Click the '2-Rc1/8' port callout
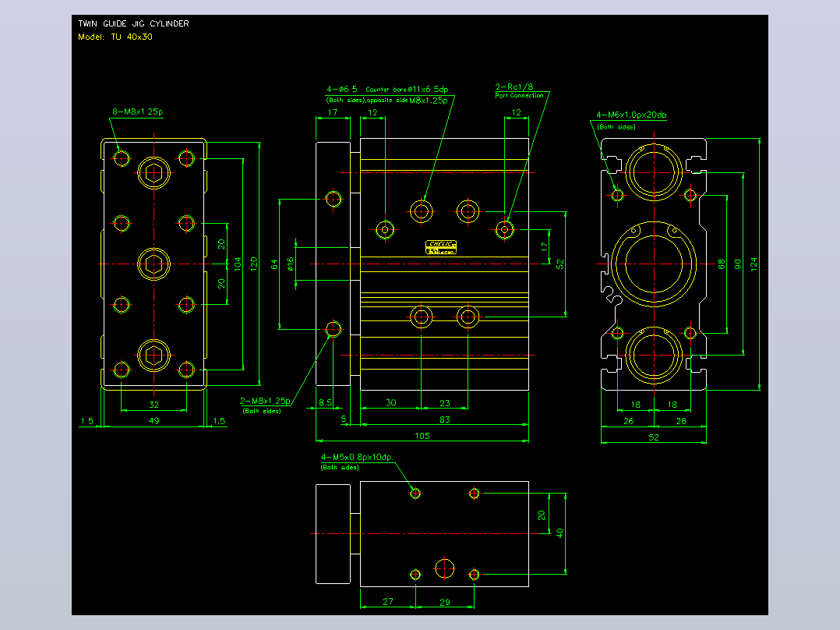 (514, 87)
